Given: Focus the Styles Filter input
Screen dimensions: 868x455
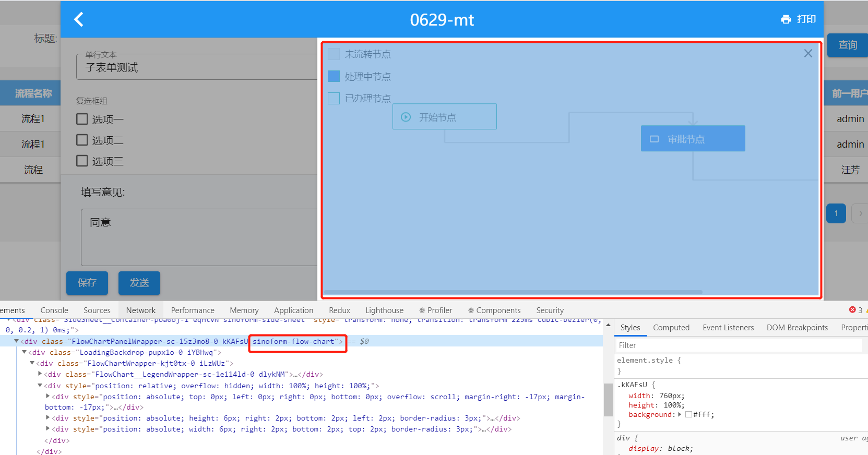Looking at the screenshot, I should (x=739, y=345).
